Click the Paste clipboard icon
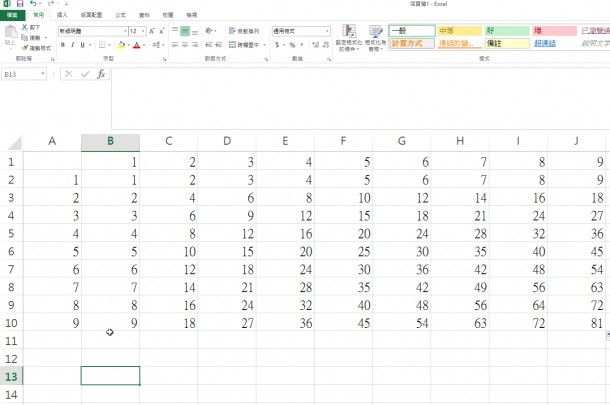 coord(11,32)
